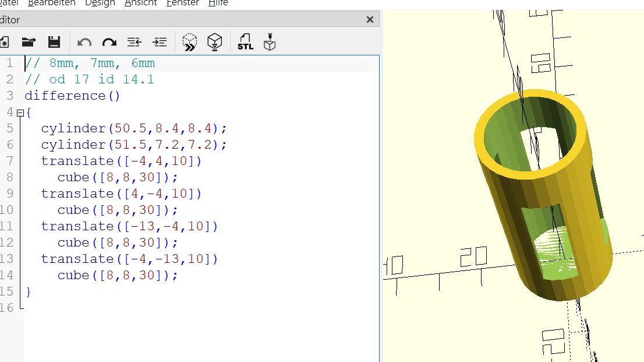
Task: Run the Preview render icon
Action: point(189,42)
